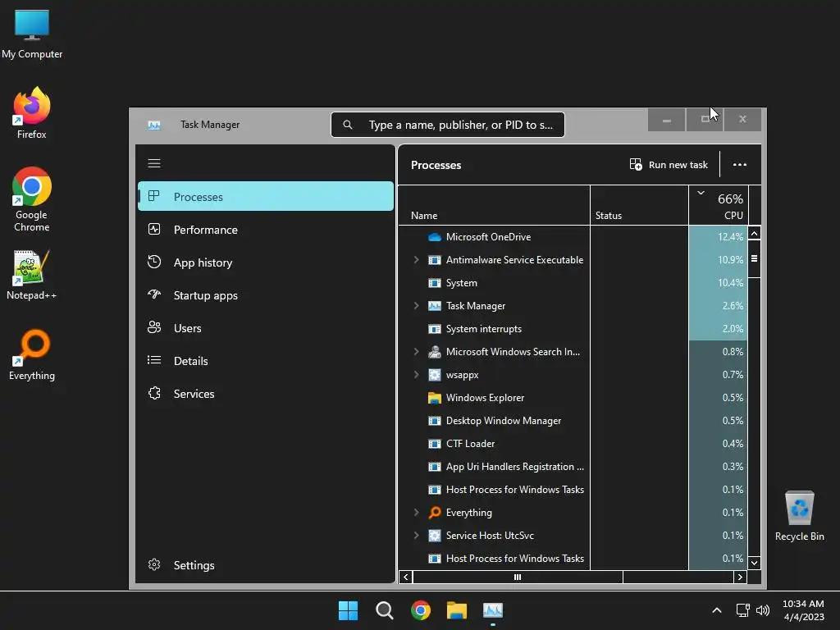This screenshot has width=840, height=630.
Task: Focus the Task Manager search field
Action: tap(448, 125)
